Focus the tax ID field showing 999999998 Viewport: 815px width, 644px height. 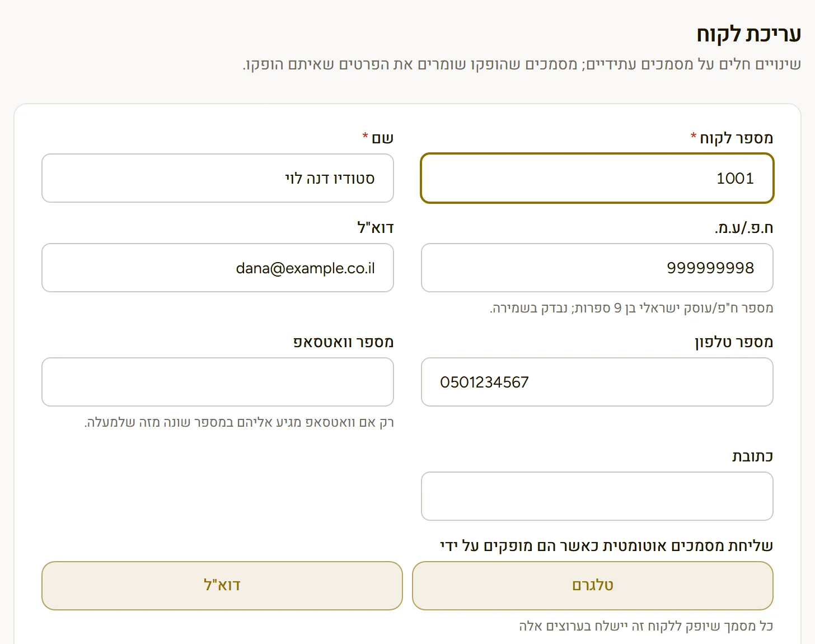coord(597,268)
